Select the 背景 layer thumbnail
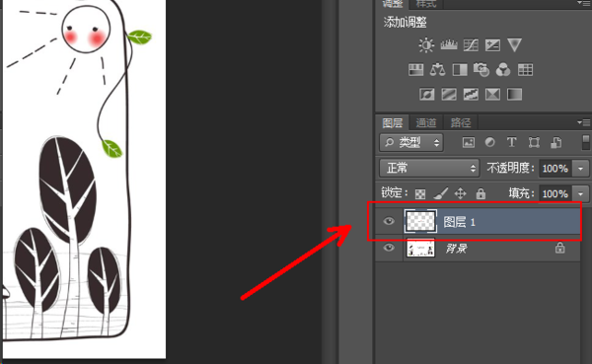This screenshot has width=592, height=364. click(420, 249)
